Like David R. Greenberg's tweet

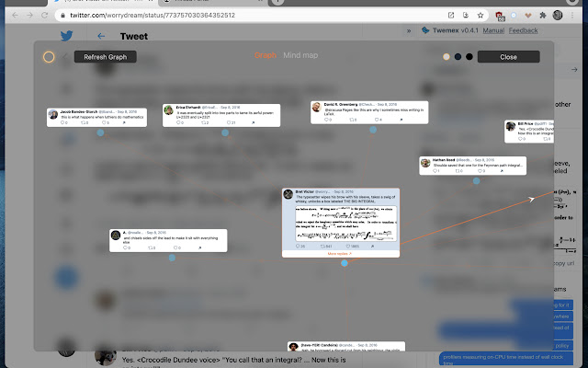pos(379,120)
